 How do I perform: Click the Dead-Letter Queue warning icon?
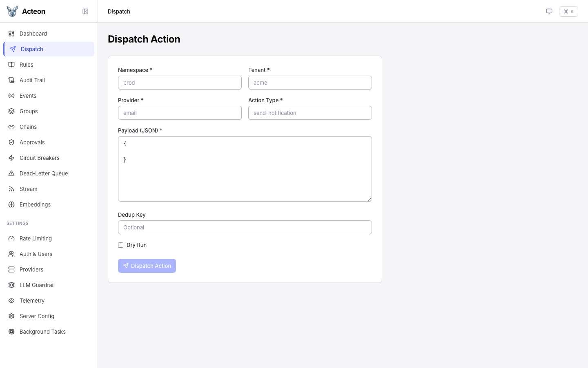pos(11,173)
